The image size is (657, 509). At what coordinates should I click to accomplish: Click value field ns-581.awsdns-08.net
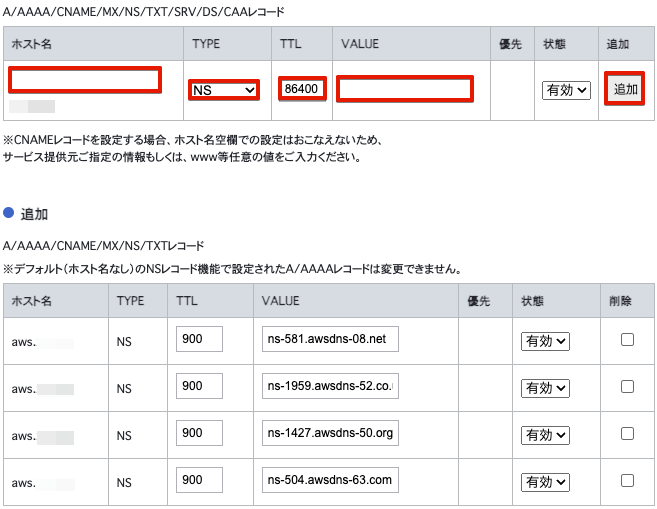pyautogui.click(x=330, y=339)
